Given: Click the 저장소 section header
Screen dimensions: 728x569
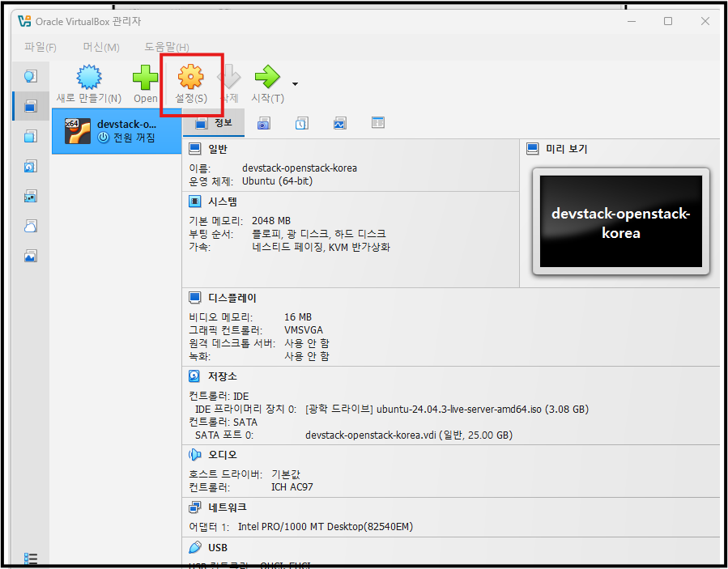Looking at the screenshot, I should (x=223, y=376).
